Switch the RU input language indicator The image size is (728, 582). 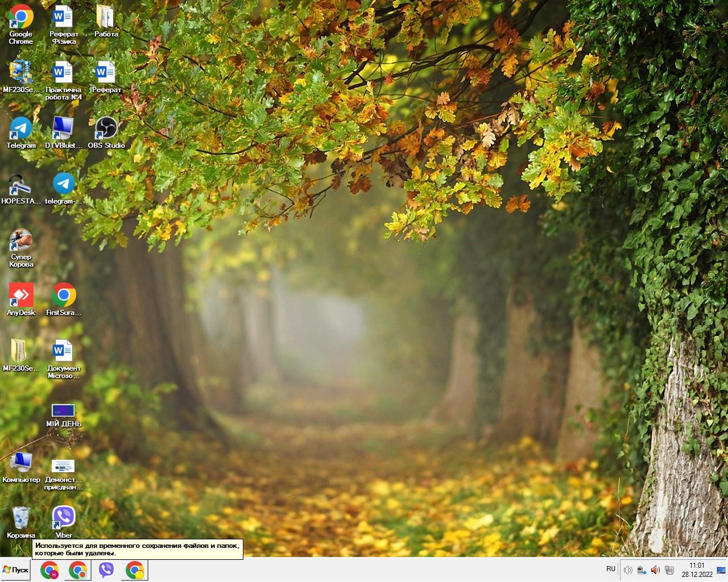tap(611, 569)
